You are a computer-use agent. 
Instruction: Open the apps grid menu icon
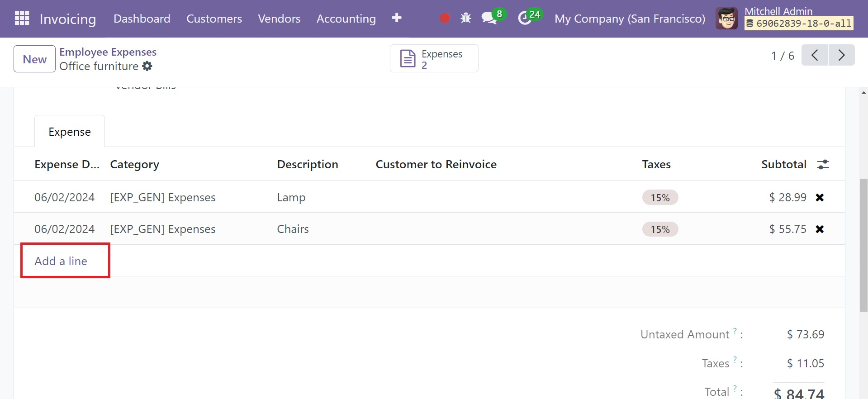point(22,18)
